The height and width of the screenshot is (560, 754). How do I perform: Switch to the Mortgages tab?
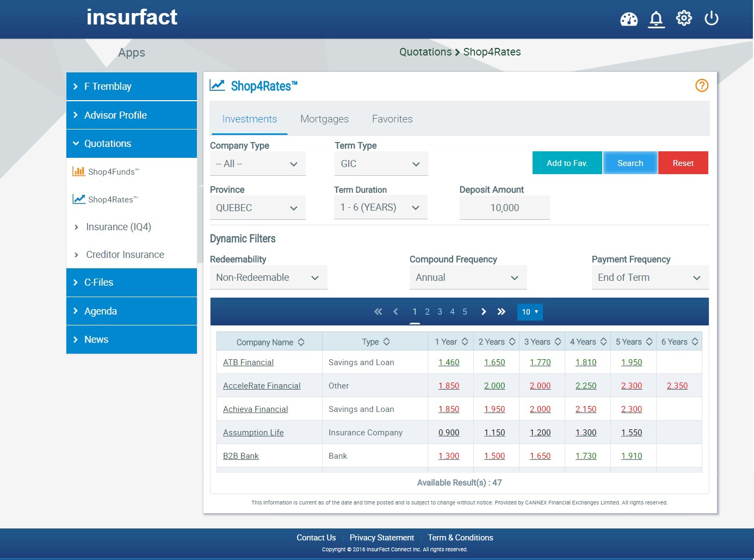325,119
